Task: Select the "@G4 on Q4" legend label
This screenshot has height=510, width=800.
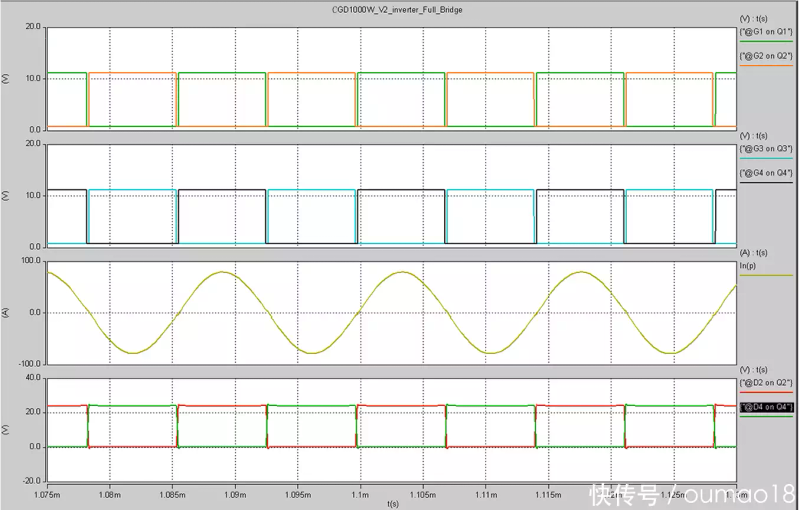Action: (x=765, y=172)
